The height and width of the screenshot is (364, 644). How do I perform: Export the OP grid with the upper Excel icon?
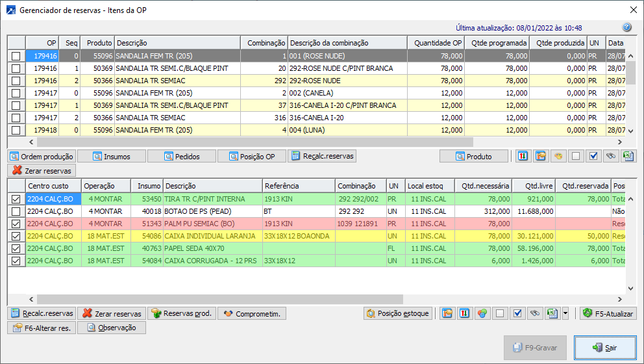coord(628,156)
